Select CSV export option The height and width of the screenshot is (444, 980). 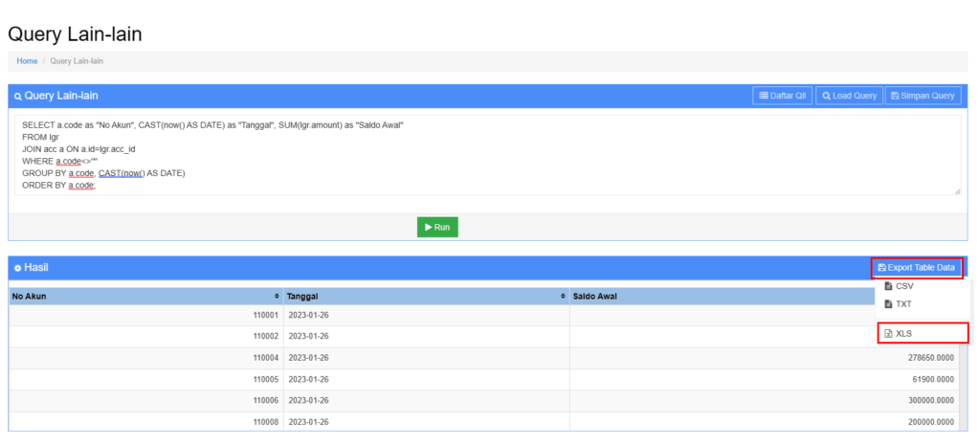tap(903, 286)
